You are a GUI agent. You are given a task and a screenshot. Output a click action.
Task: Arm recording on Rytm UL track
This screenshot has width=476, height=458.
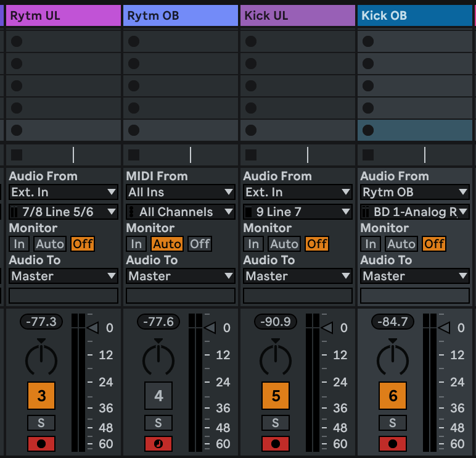tap(41, 443)
